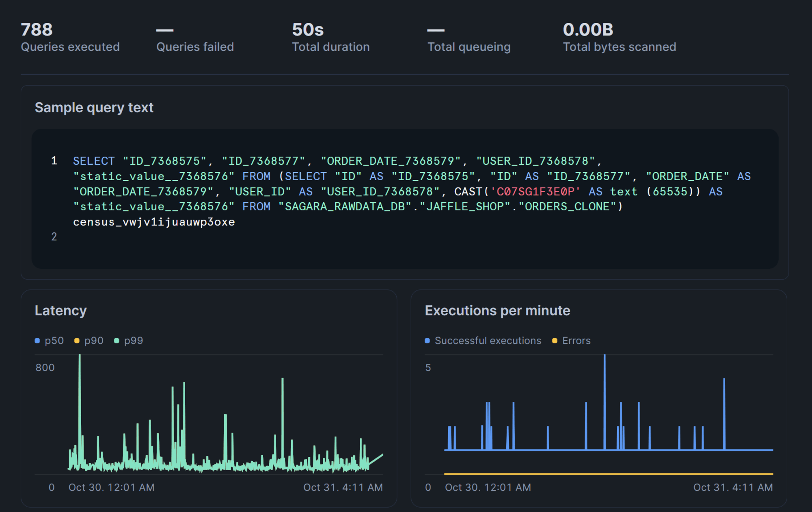Click "ORDERS_CLONE" table name in query
Viewport: 812px width, 512px height.
pos(567,207)
